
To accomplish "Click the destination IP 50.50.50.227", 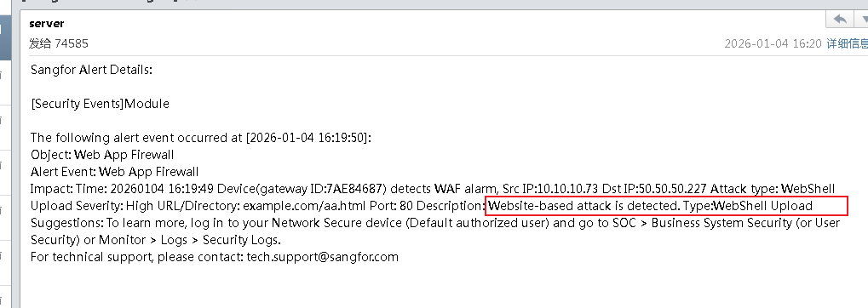I will pyautogui.click(x=673, y=189).
